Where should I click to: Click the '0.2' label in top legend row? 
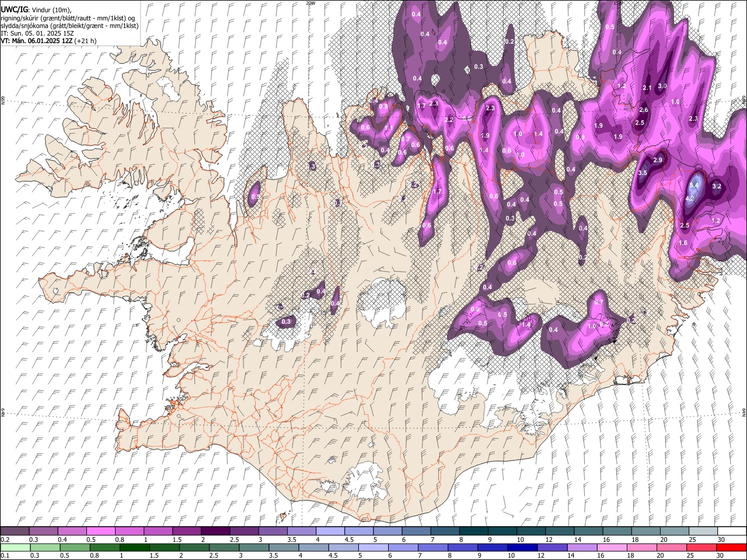(x=5, y=540)
